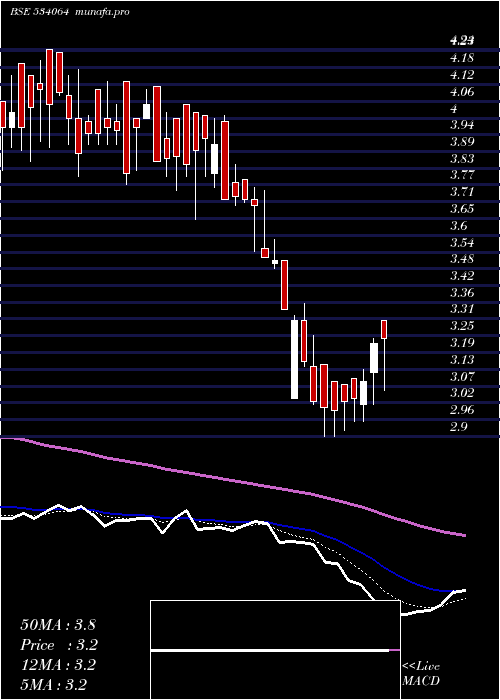Image resolution: width=500 pixels, height=700 pixels.
Task: Select the 4.12 price axis label
Action: [x=462, y=75]
